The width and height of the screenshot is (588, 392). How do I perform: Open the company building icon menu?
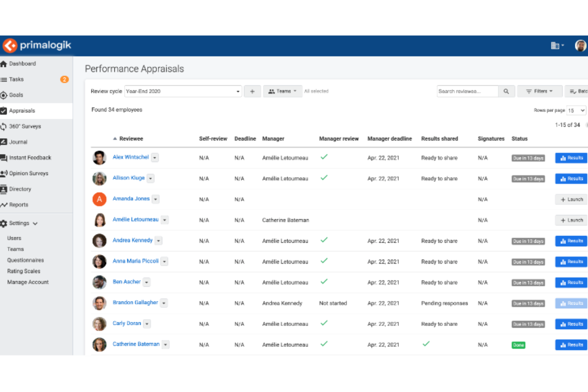[557, 46]
